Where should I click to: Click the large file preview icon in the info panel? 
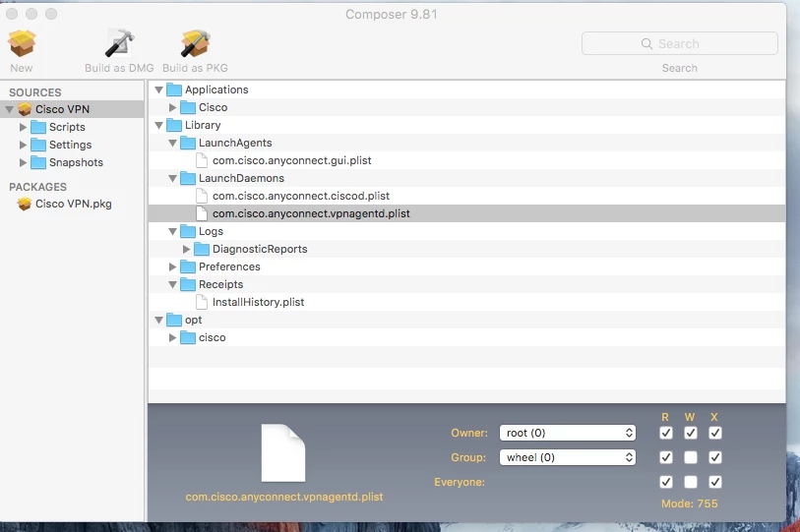pos(283,453)
